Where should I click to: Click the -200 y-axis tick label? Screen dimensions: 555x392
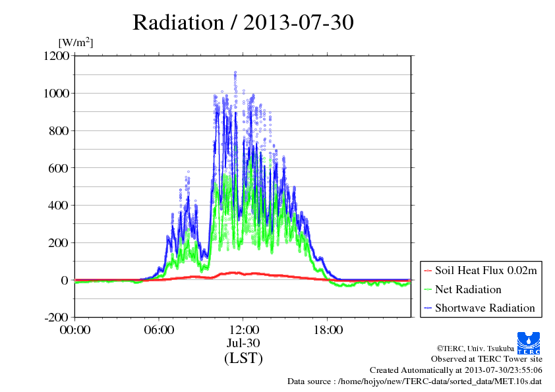(x=57, y=318)
